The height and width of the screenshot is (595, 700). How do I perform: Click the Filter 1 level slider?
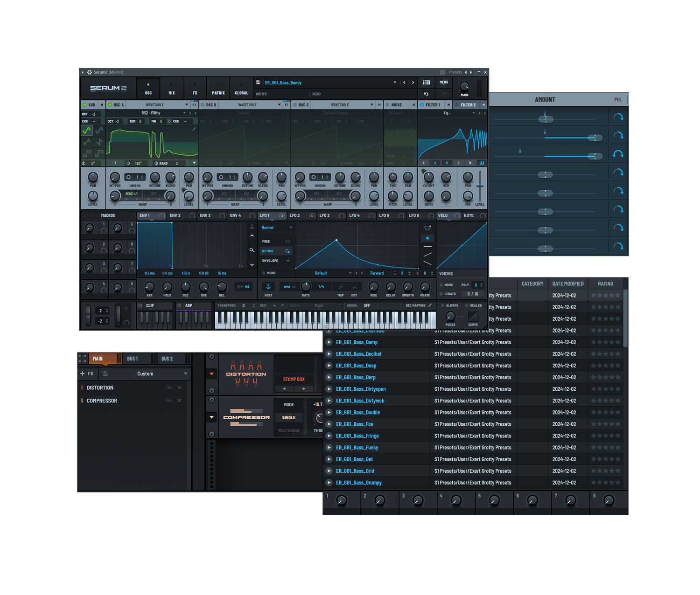pos(480,187)
